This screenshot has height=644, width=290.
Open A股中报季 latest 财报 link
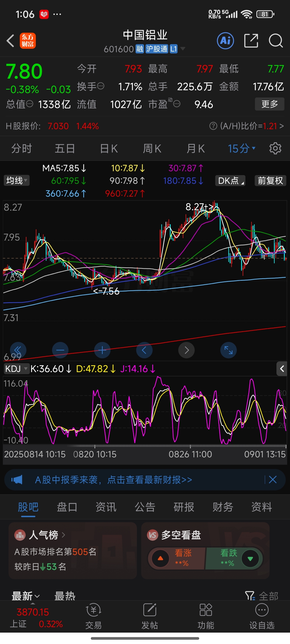pyautogui.click(x=113, y=480)
